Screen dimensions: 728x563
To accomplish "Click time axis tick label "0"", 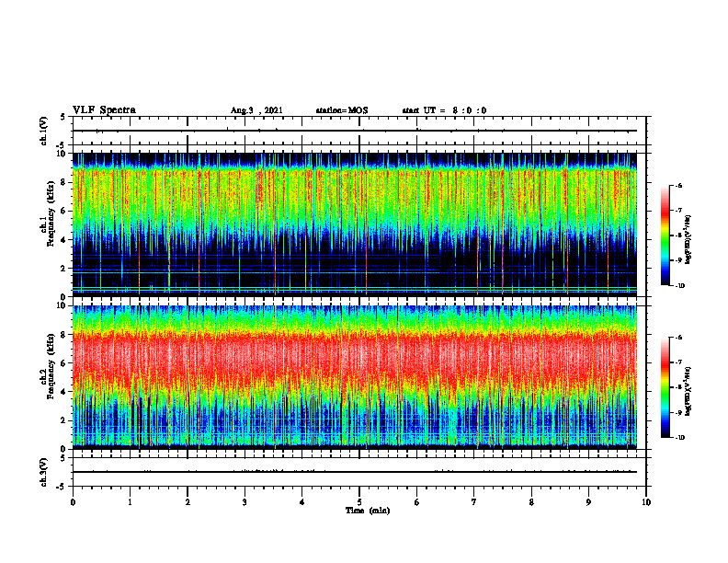I will pyautogui.click(x=73, y=502).
